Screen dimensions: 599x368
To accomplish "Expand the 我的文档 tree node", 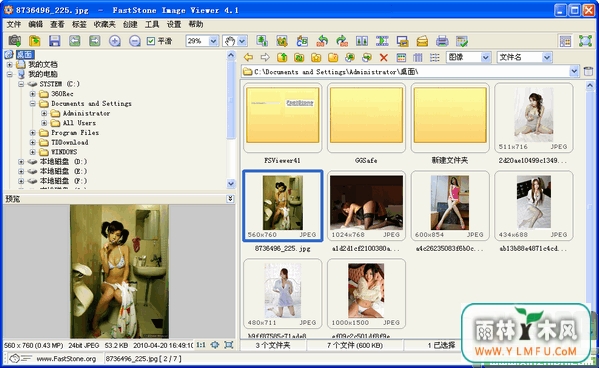I will 10,65.
